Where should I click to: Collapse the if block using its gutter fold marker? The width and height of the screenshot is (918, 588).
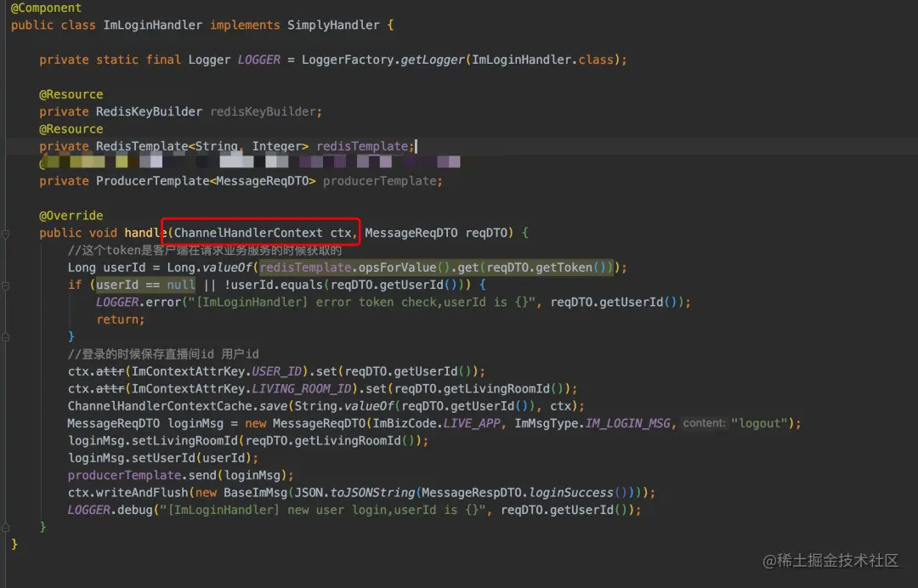click(x=5, y=286)
